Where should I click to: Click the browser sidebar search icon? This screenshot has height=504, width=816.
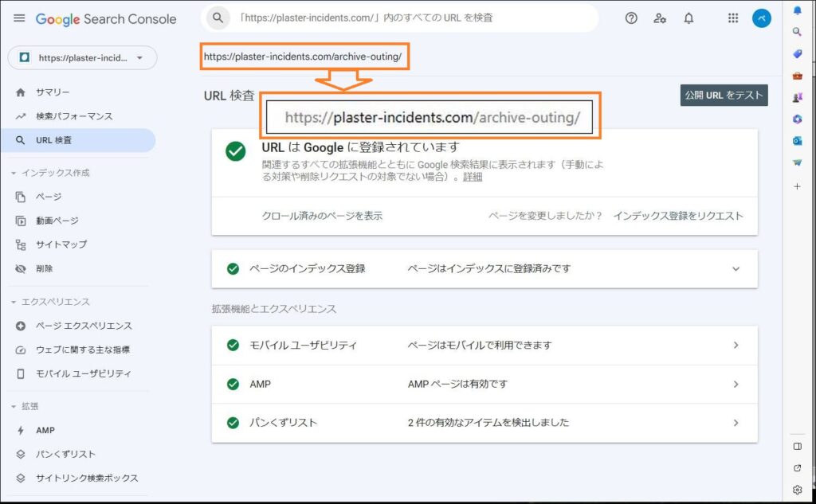click(797, 32)
